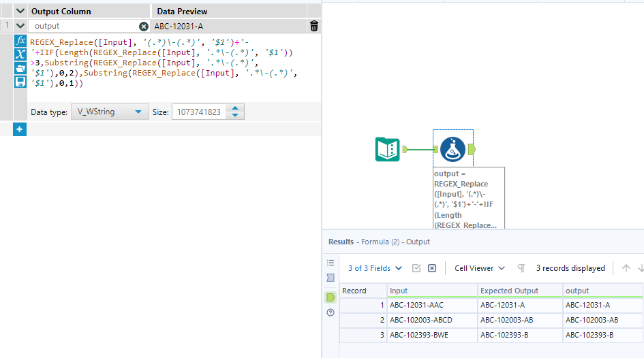The height and width of the screenshot is (358, 644).
Task: Collapse all expressions with header chevron
Action: 20,11
